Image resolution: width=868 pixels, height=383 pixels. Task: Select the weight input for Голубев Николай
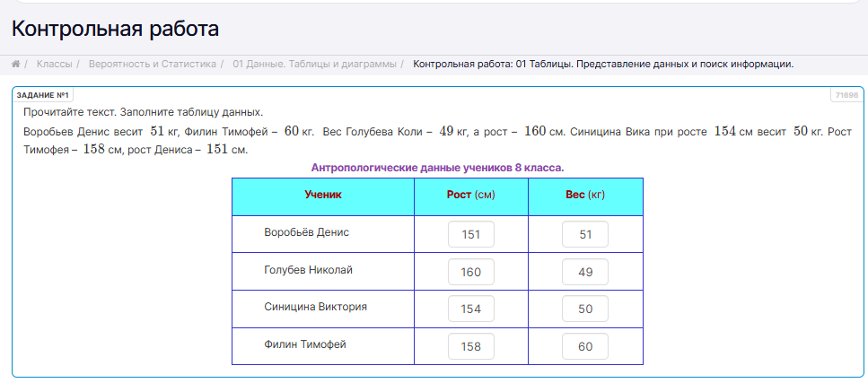pos(585,272)
